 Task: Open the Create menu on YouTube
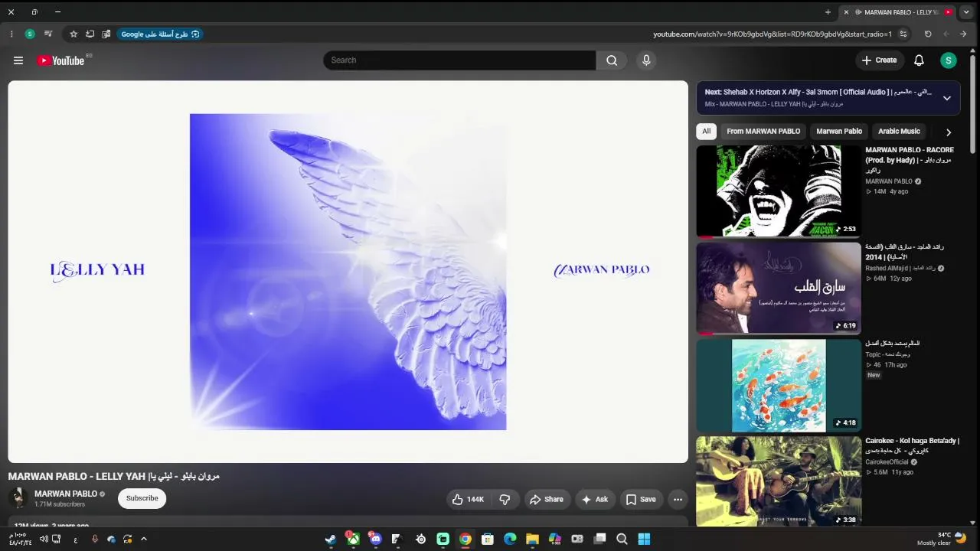878,60
